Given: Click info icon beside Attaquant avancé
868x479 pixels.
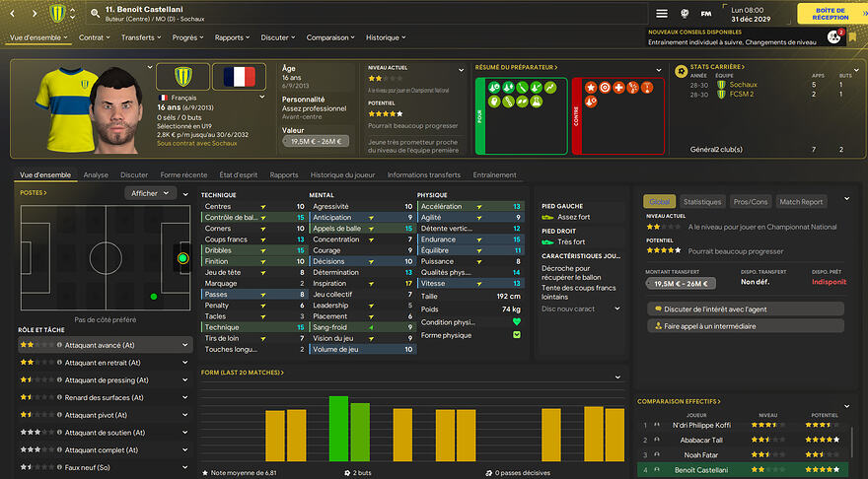Looking at the screenshot, I should point(59,345).
